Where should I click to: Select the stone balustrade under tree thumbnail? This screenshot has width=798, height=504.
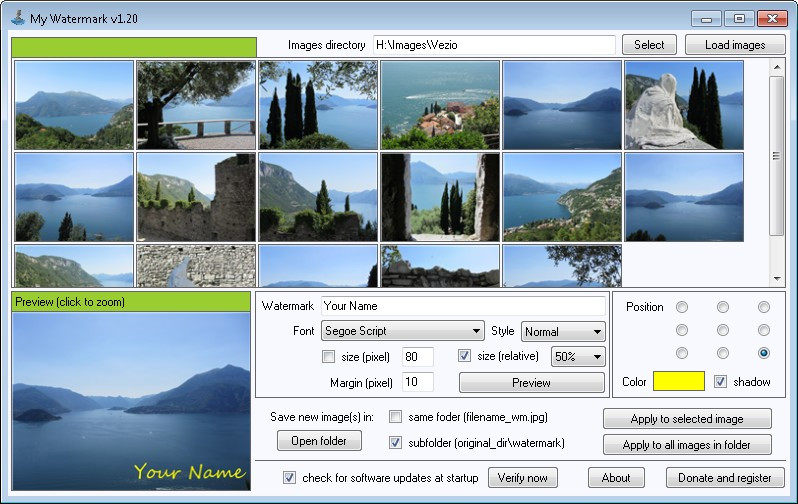196,105
